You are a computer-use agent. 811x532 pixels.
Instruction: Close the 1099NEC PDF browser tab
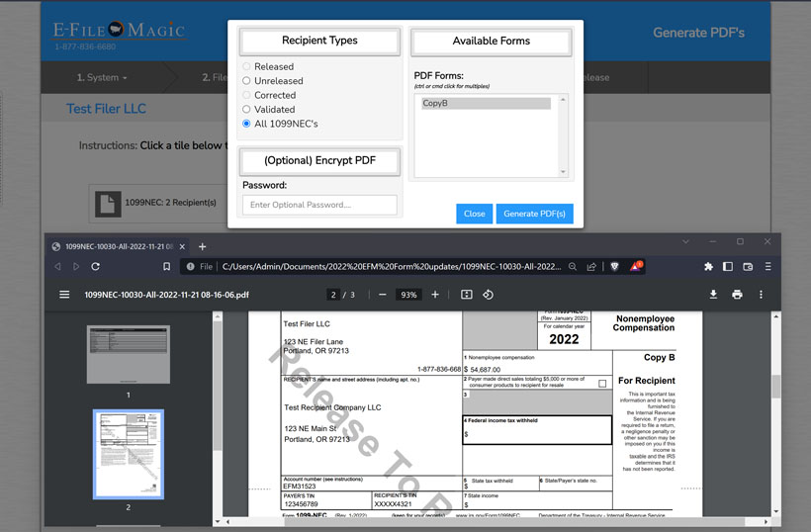182,246
